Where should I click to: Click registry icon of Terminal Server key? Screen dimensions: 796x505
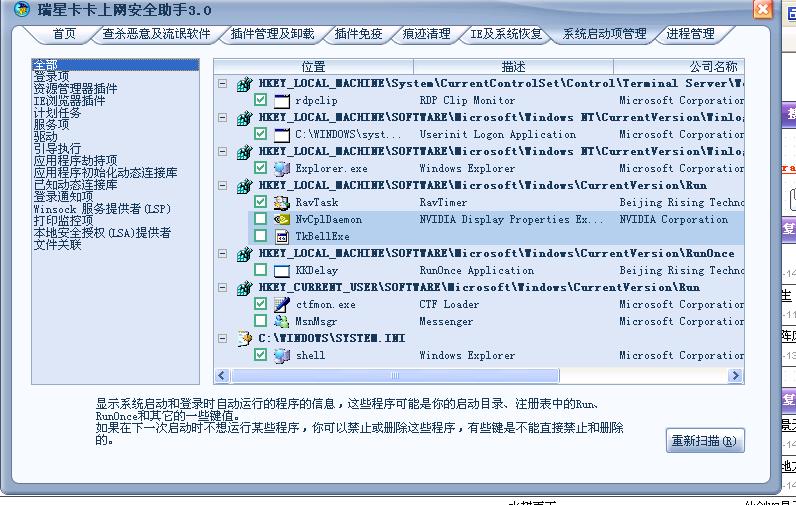(244, 84)
